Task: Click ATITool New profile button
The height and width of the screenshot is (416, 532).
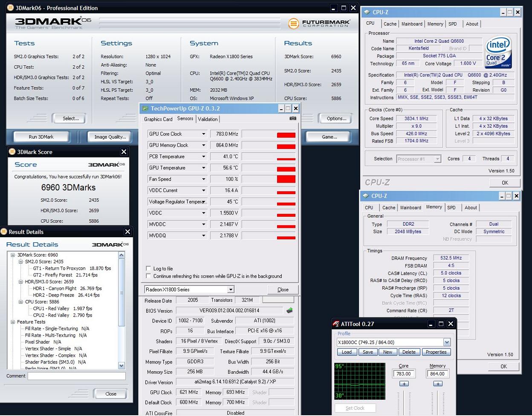Action: tap(387, 352)
